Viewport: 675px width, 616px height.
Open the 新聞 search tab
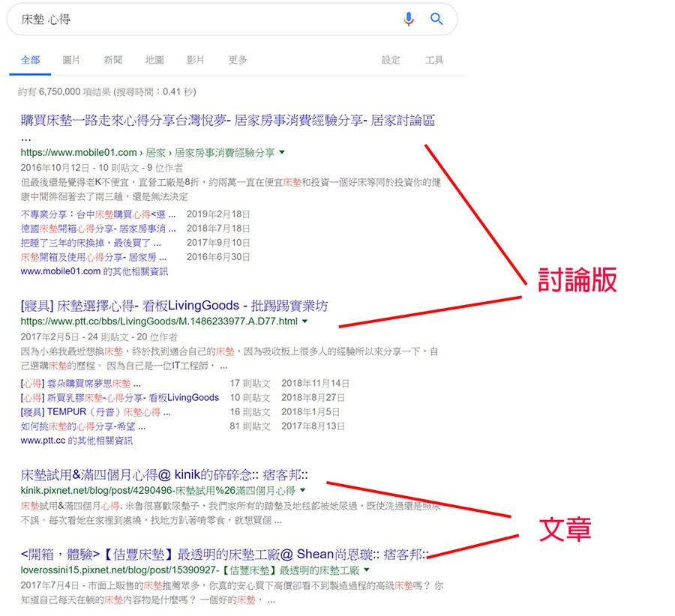pos(113,60)
